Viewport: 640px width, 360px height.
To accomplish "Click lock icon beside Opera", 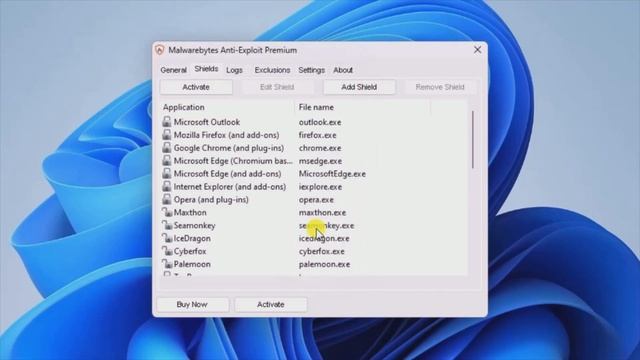I will coord(167,199).
